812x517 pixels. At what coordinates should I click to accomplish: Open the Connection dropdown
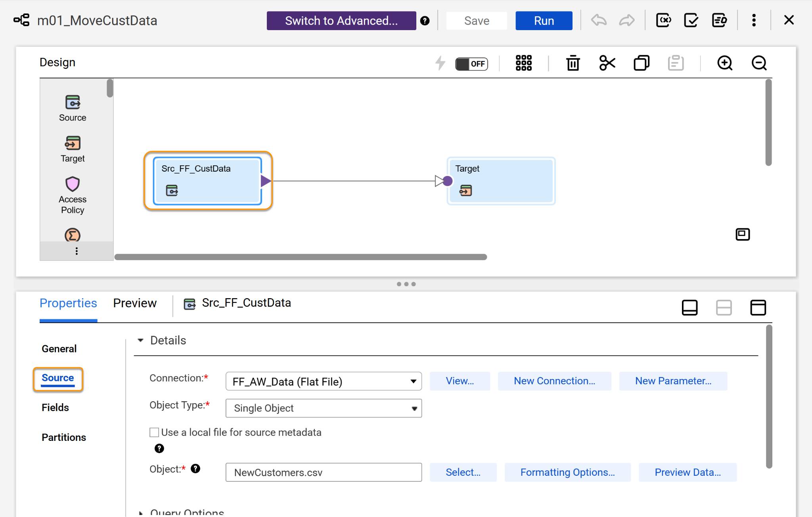324,381
